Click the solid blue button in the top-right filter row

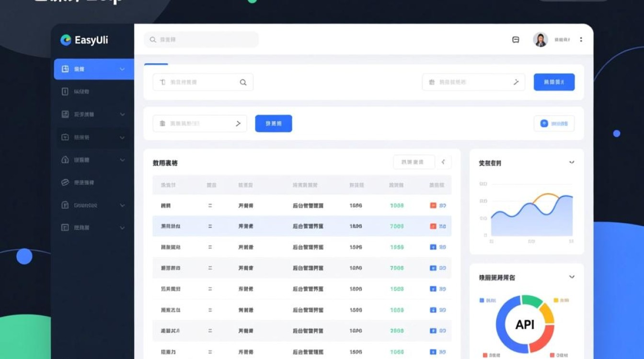pos(554,82)
